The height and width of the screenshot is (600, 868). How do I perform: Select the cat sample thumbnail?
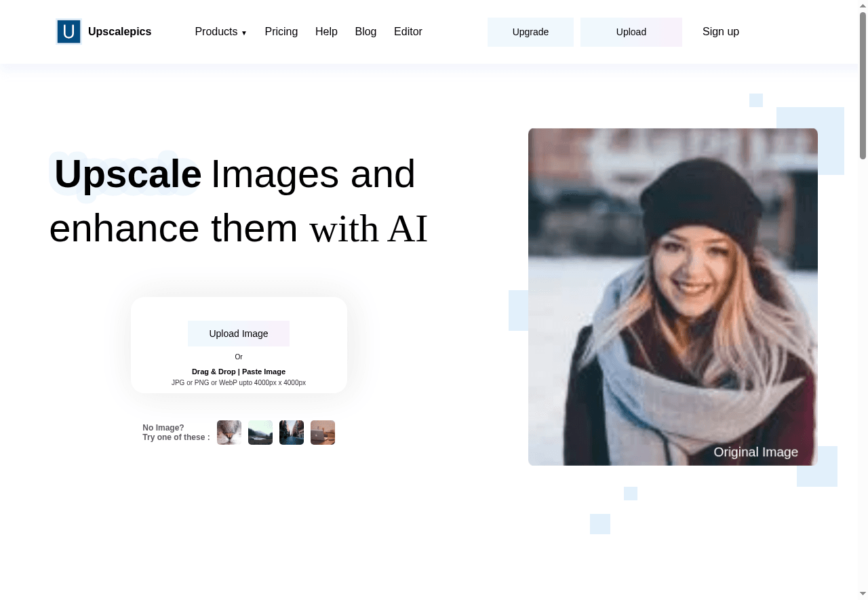click(229, 433)
